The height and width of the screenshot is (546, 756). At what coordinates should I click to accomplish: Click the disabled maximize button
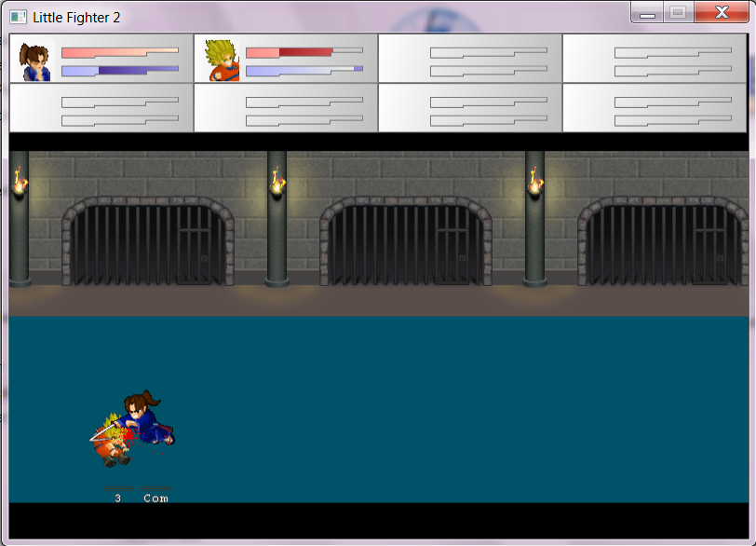(x=679, y=12)
